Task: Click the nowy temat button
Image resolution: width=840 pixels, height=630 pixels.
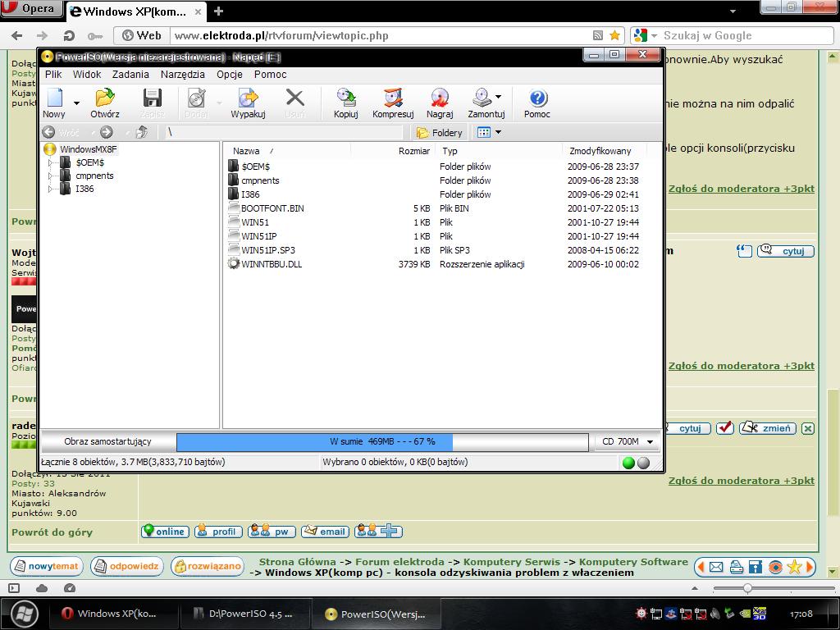Action: pos(47,566)
